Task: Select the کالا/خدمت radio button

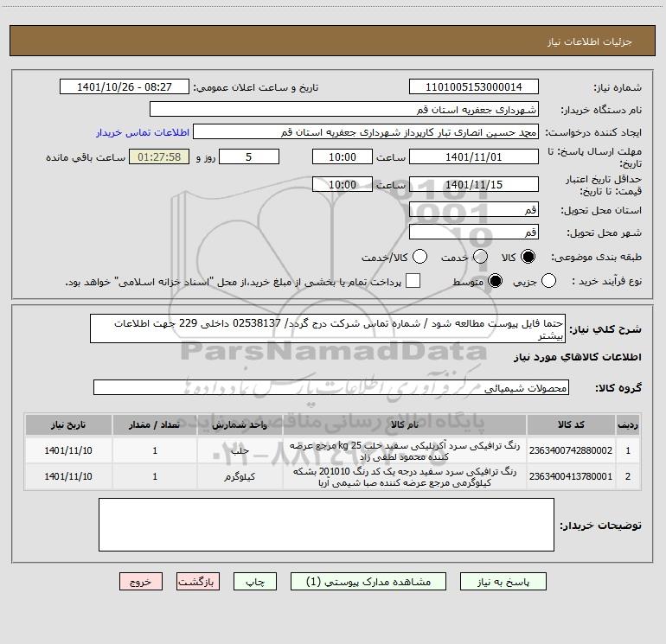Action: (419, 257)
